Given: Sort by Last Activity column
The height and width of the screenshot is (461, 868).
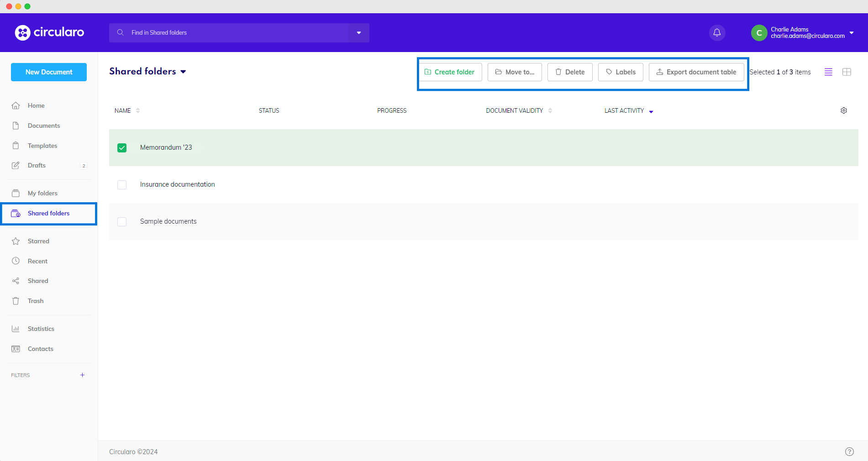Looking at the screenshot, I should 624,110.
